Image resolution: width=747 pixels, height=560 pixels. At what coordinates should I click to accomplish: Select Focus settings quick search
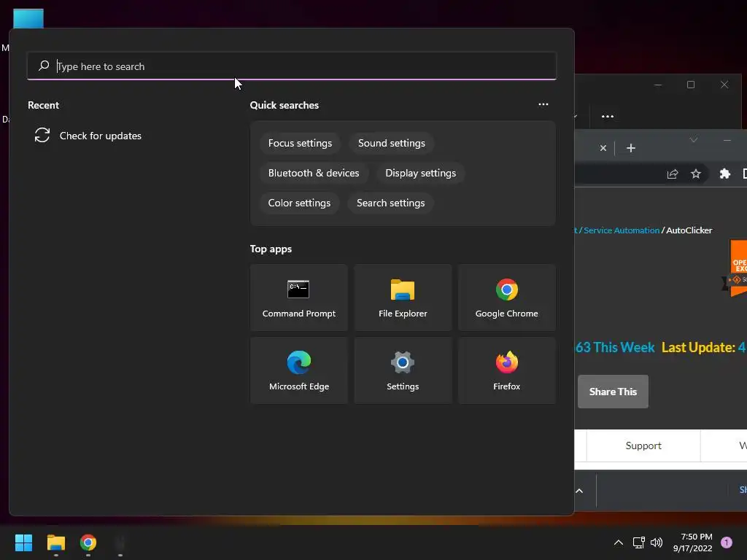(x=300, y=144)
